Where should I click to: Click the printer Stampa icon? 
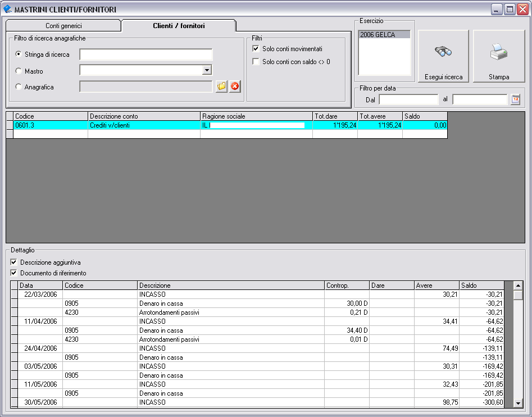point(498,53)
